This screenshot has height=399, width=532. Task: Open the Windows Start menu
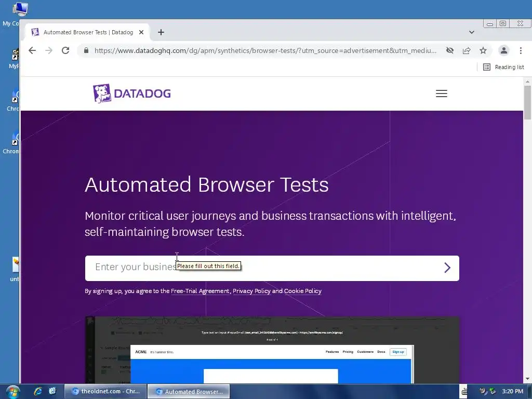[x=12, y=392]
